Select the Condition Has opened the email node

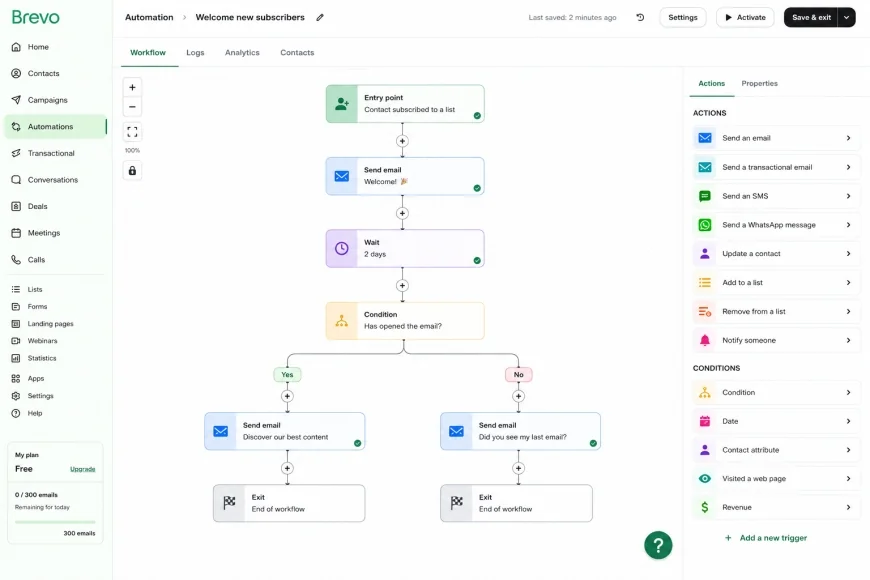tap(405, 321)
